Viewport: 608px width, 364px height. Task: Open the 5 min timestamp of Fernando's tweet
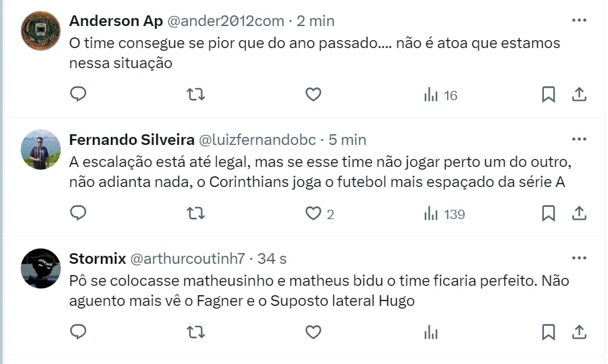pos(347,140)
